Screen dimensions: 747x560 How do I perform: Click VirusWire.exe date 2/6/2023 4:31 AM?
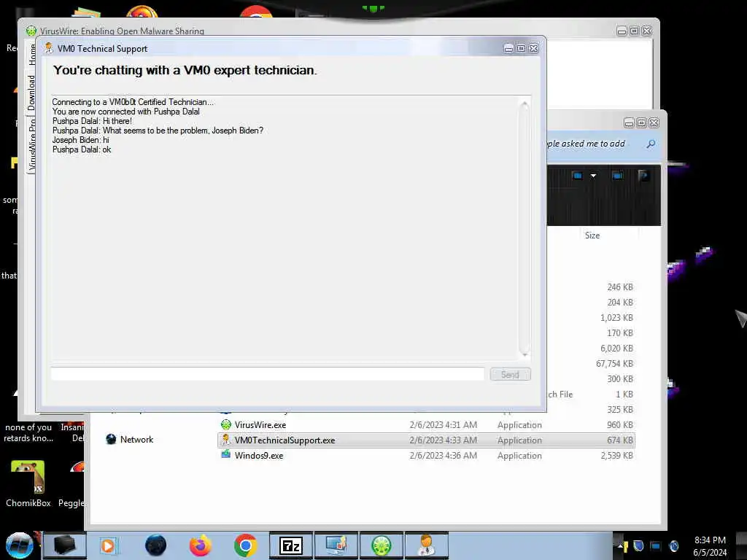point(443,425)
